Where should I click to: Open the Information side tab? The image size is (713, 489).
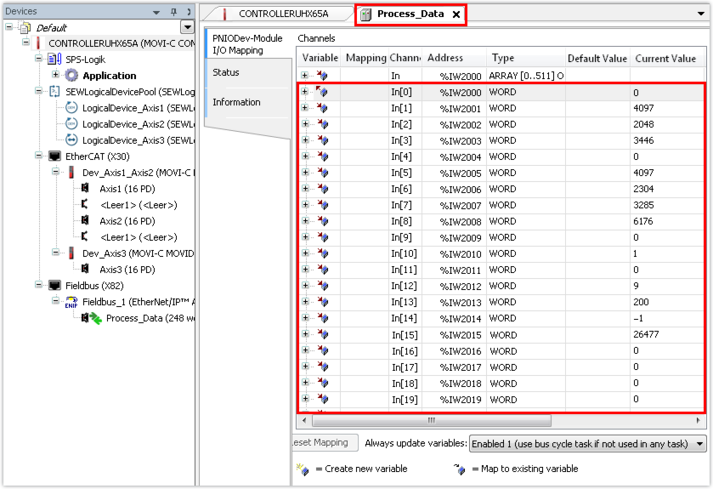point(236,102)
